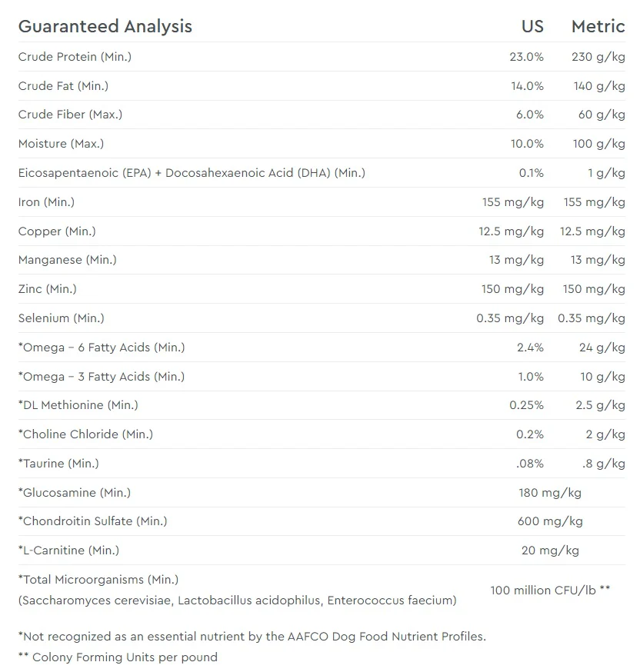Select the Omega – 6 Fatty Acids label
The height and width of the screenshot is (672, 640).
(102, 347)
